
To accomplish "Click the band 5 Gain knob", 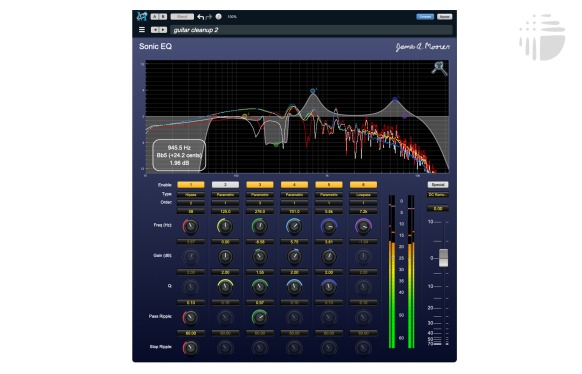I will tap(328, 257).
